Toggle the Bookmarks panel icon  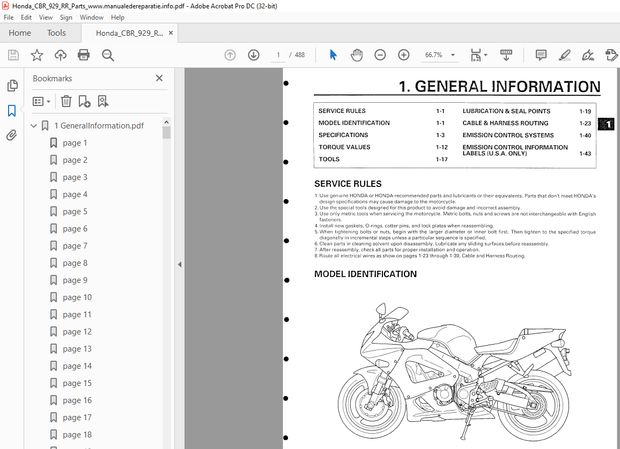point(12,111)
